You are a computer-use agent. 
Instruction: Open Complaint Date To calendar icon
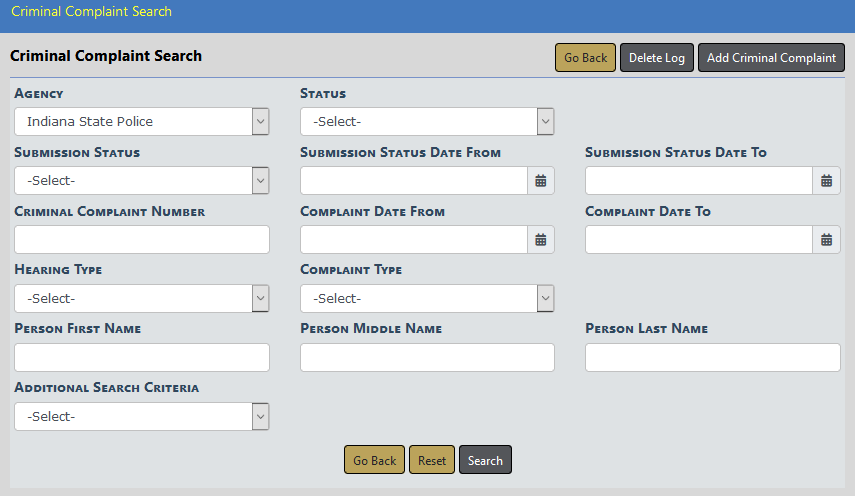click(x=826, y=240)
